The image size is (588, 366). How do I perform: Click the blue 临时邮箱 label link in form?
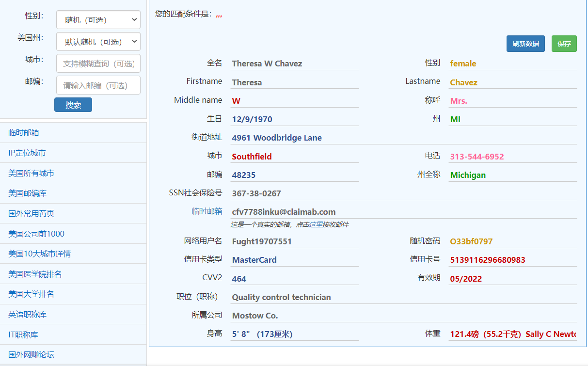(207, 211)
